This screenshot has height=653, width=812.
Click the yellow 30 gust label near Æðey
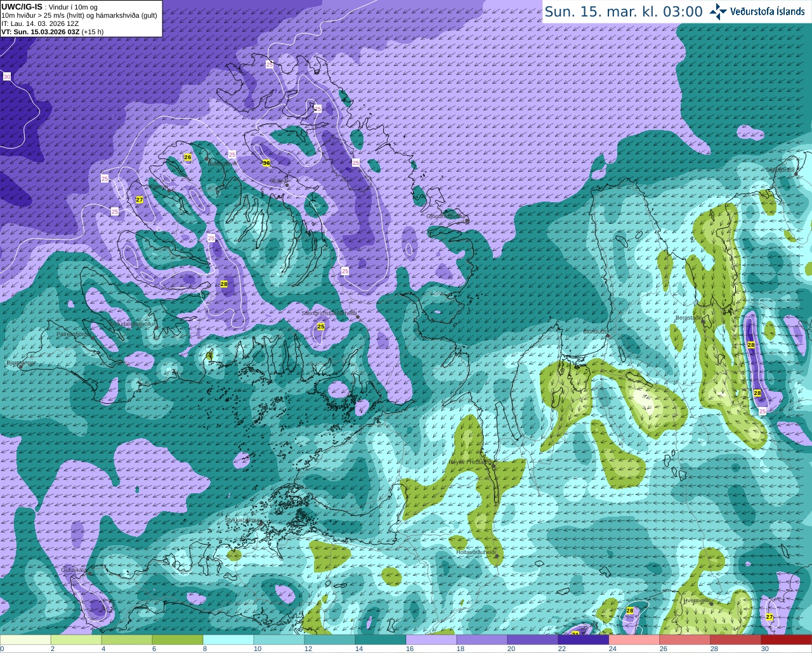pyautogui.click(x=266, y=163)
